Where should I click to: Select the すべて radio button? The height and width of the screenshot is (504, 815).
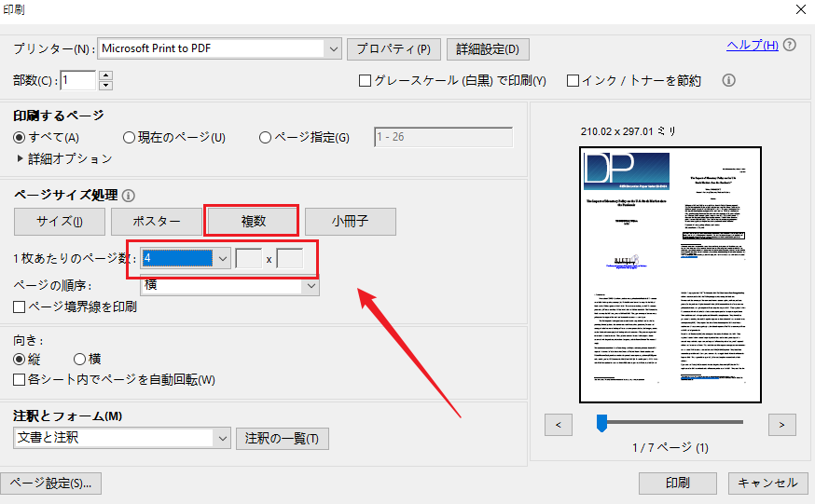(x=20, y=138)
